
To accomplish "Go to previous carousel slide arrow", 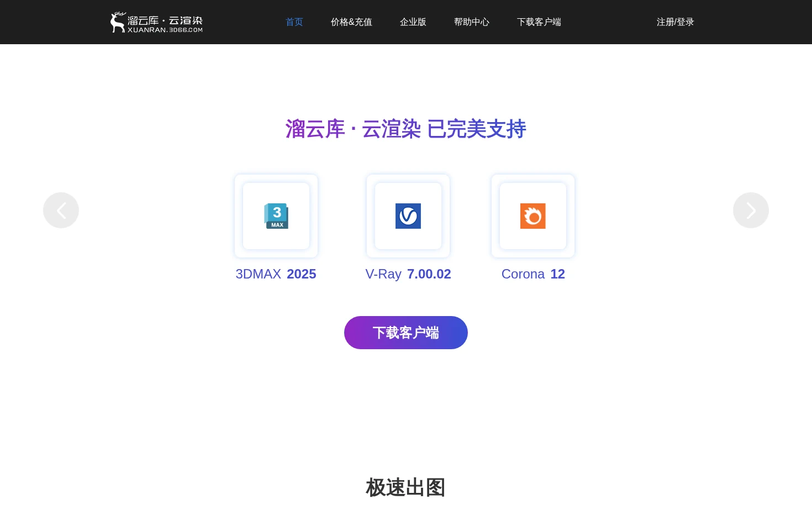I will 61,210.
